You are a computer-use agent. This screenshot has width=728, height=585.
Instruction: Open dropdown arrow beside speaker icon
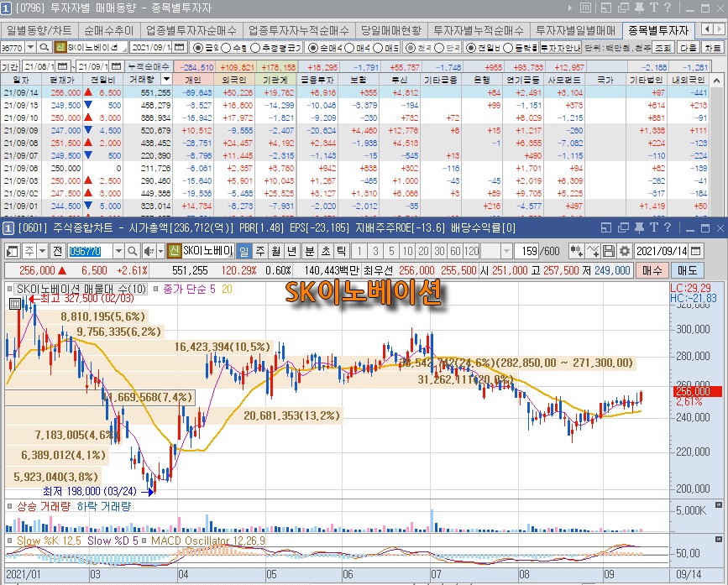pos(160,252)
